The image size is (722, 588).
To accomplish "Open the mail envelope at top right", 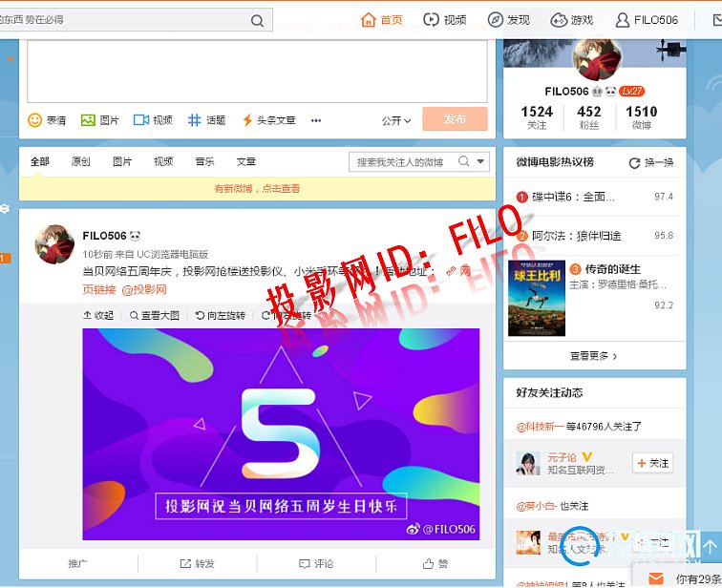I will point(717,20).
